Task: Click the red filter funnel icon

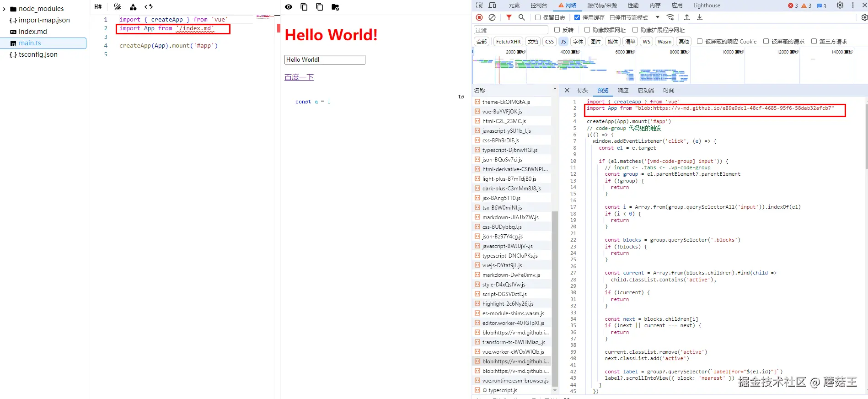Action: click(509, 17)
